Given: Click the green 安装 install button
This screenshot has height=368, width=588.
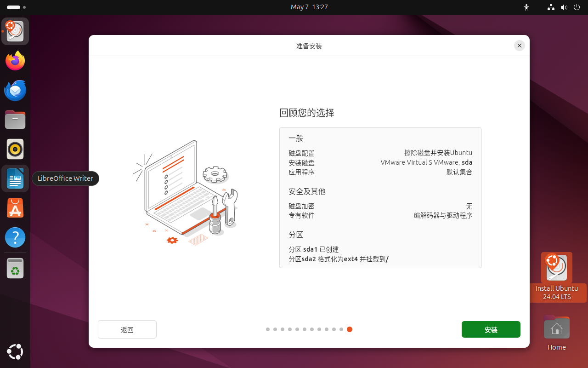Looking at the screenshot, I should coord(491,329).
